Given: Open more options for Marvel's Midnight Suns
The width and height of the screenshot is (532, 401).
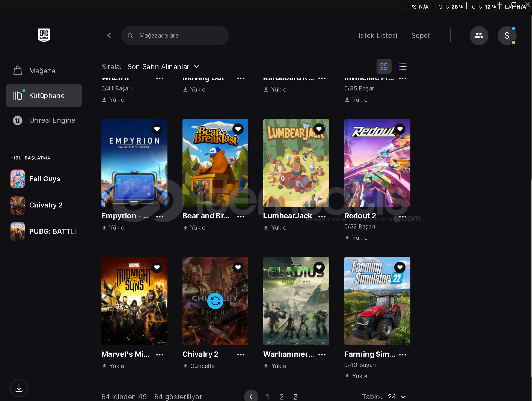Looking at the screenshot, I should [x=160, y=354].
